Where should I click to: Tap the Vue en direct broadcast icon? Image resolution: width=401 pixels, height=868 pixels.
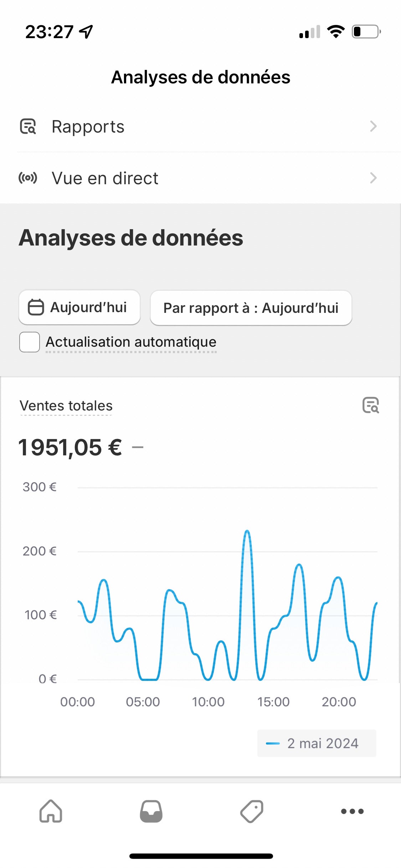(28, 178)
